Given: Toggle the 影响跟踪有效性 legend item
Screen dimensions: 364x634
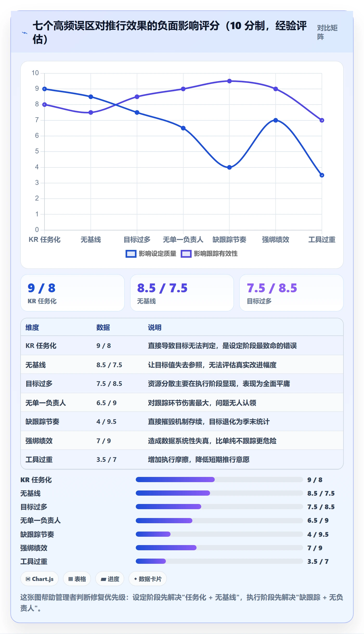Looking at the screenshot, I should click(209, 254).
